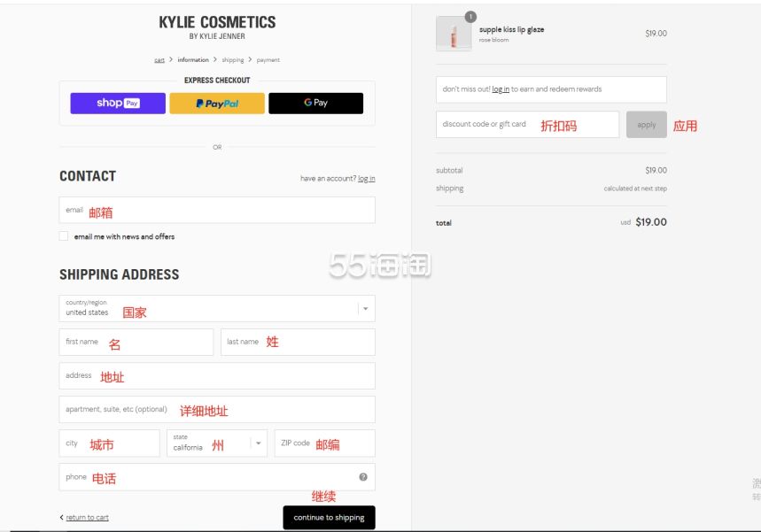Click the supple kiss lip glaze product name
The image size is (761, 532).
(511, 29)
